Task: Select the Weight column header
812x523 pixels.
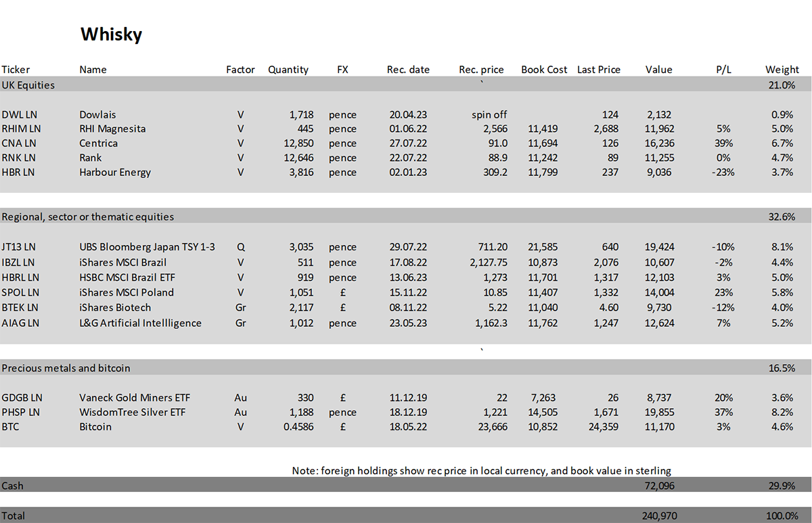Action: pyautogui.click(x=782, y=69)
